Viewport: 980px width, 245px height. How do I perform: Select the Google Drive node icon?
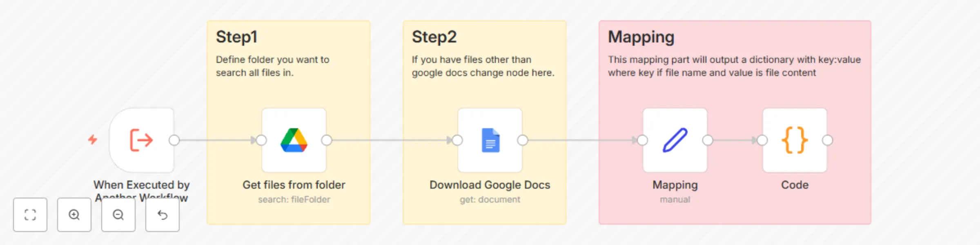(x=294, y=140)
